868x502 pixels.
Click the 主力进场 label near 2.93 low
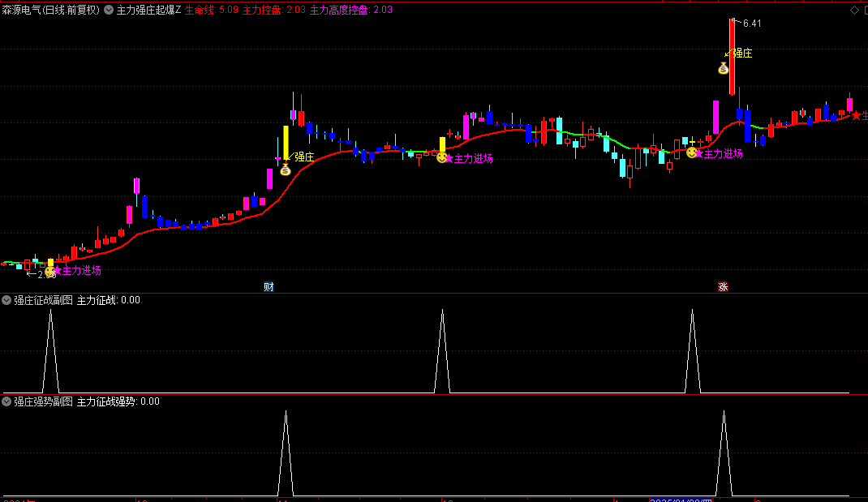(x=81, y=271)
